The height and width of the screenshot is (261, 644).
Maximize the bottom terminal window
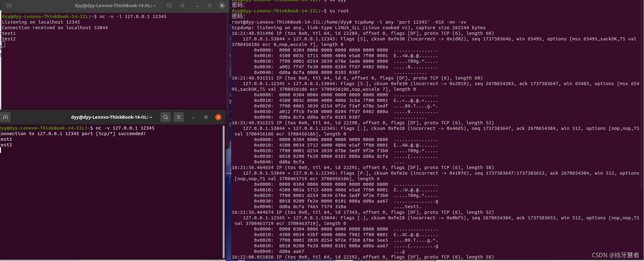coord(206,117)
